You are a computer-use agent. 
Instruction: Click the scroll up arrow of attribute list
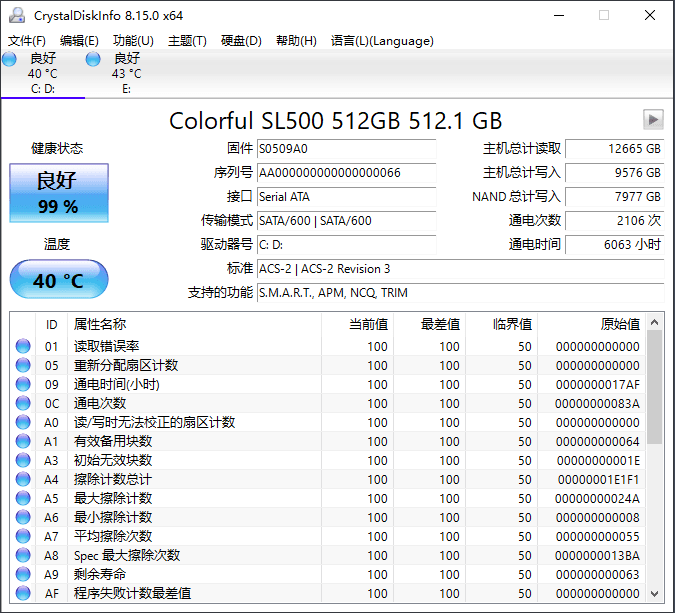pos(655,322)
